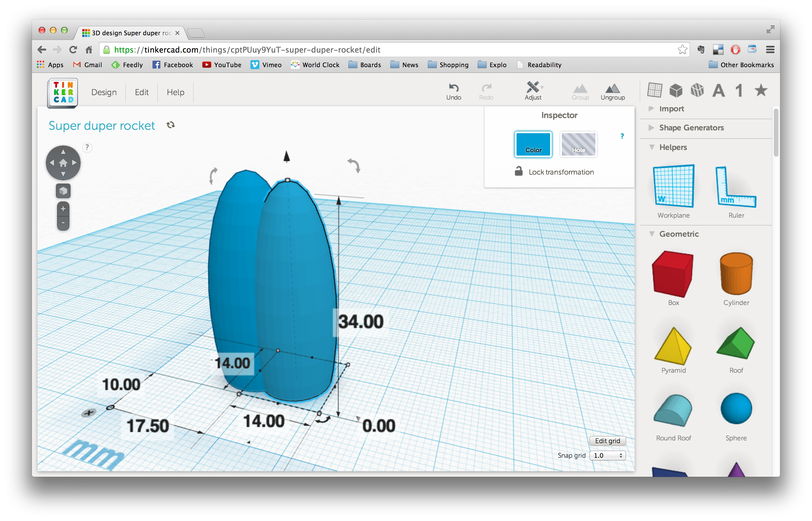Open the Design menu

[x=104, y=92]
